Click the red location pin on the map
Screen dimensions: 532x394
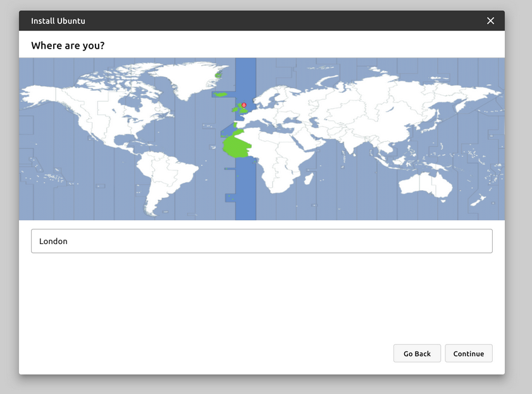tap(244, 105)
